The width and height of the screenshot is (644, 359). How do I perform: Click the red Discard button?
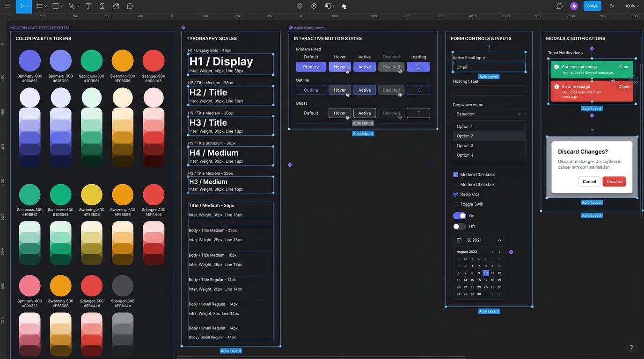(614, 181)
